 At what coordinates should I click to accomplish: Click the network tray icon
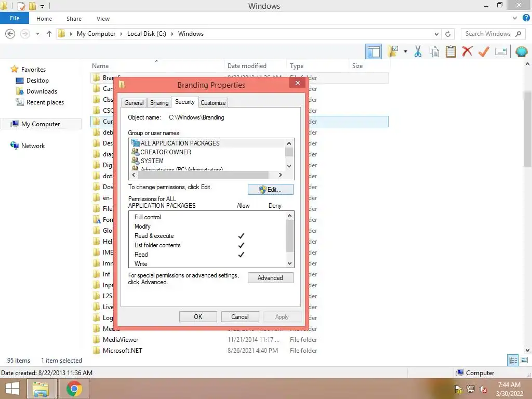pos(470,389)
